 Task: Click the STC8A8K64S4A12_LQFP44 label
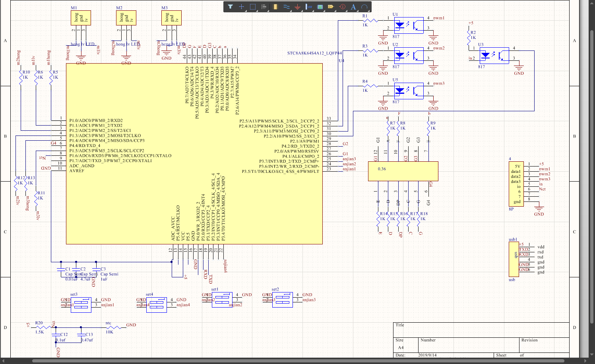[x=314, y=53]
